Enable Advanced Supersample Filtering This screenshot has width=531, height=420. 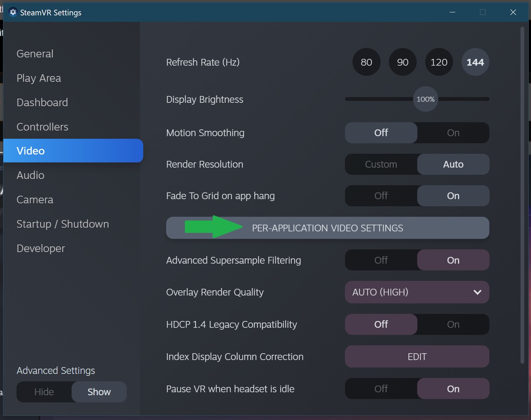click(x=453, y=260)
